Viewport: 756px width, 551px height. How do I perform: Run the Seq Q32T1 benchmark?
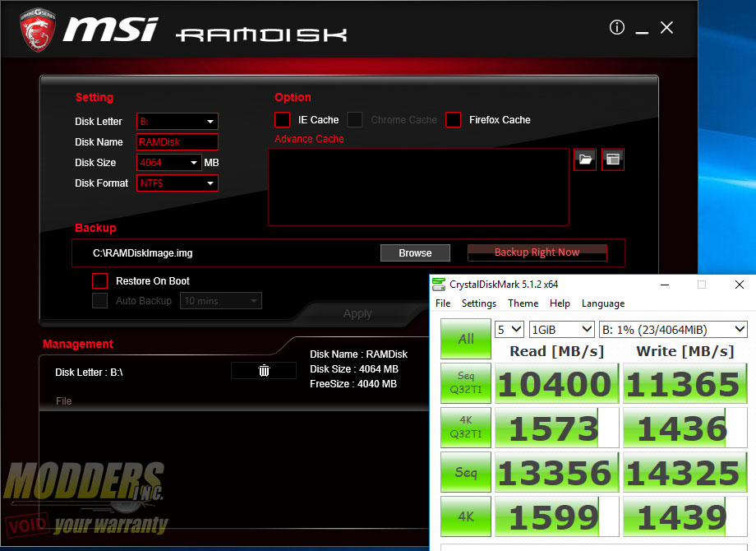[x=466, y=383]
